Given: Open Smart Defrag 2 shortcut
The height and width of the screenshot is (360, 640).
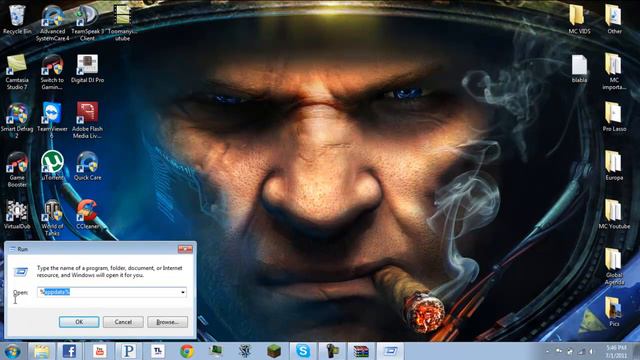Looking at the screenshot, I should 17,121.
